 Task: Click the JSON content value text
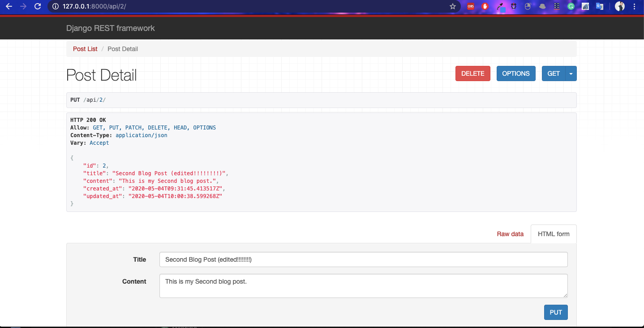[x=168, y=181]
